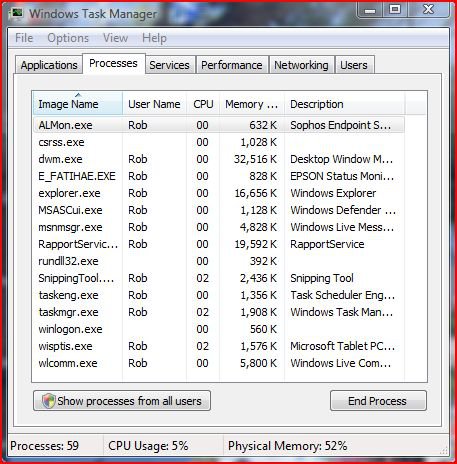Click the Windows Task Man... description
The image size is (457, 464).
tap(341, 312)
